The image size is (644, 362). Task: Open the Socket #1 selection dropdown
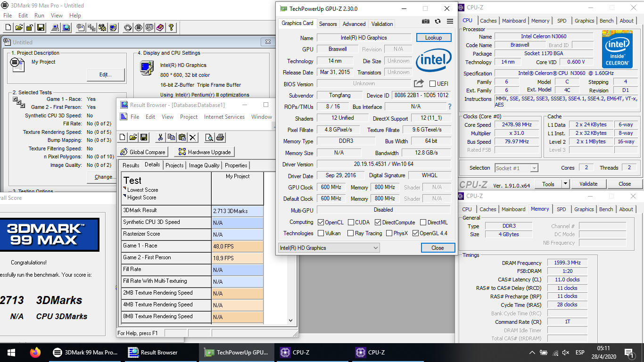tap(516, 168)
